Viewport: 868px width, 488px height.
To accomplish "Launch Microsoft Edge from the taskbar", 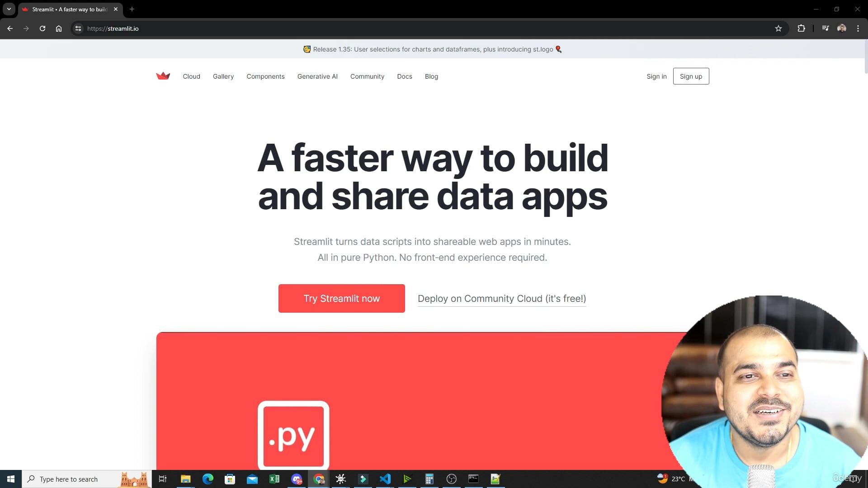I will point(208,479).
